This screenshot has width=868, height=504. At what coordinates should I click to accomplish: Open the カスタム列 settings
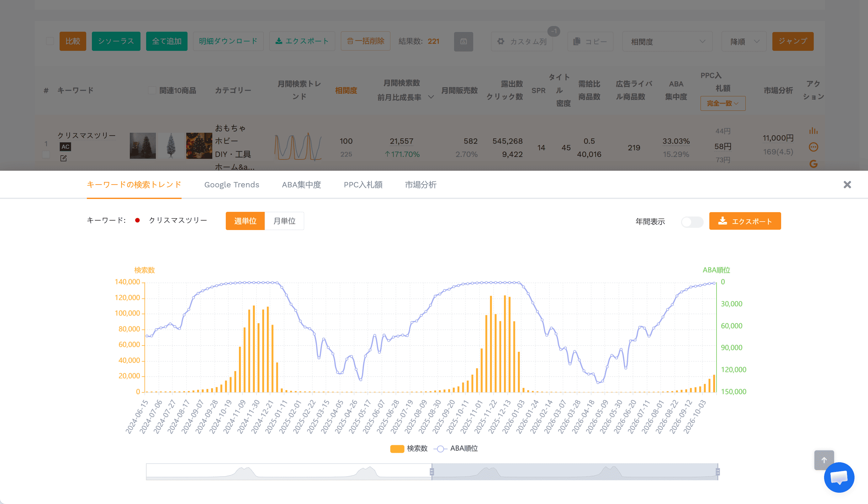(521, 42)
